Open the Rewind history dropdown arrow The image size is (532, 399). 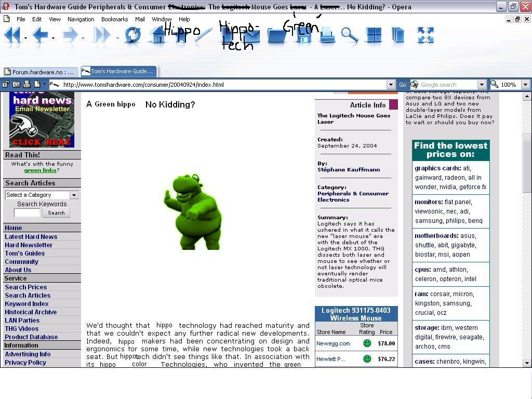tap(26, 38)
